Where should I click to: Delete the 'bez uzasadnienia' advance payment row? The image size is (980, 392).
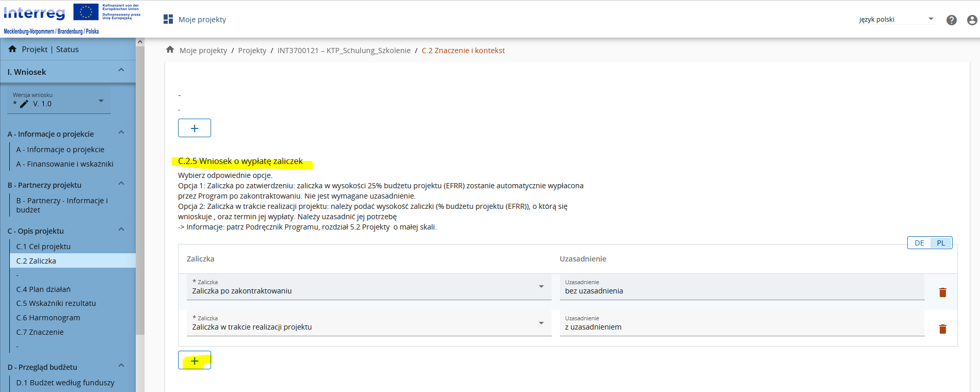942,292
